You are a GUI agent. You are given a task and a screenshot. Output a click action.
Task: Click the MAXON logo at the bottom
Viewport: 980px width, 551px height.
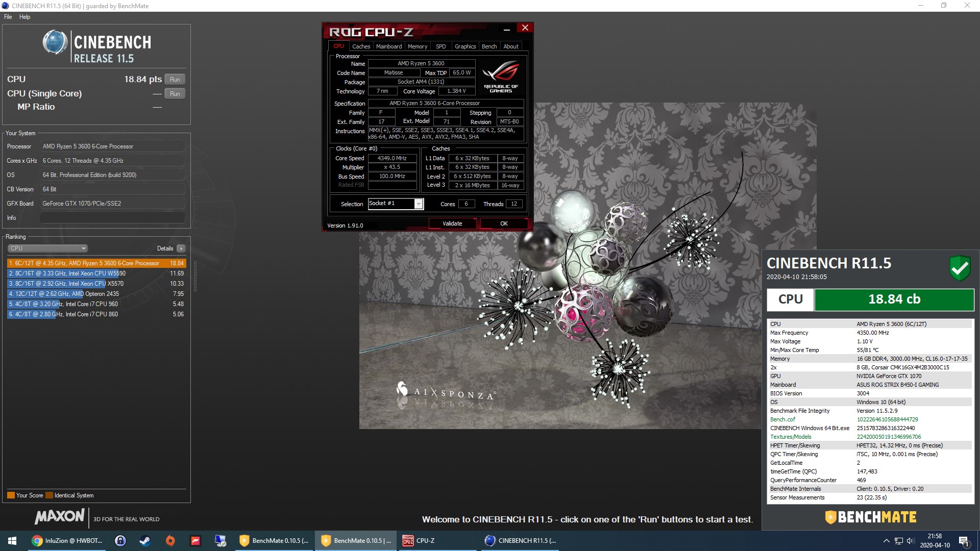pyautogui.click(x=59, y=516)
